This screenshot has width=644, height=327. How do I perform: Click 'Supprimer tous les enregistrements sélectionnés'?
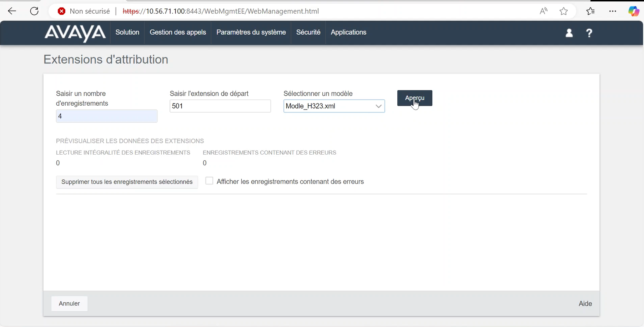[127, 182]
